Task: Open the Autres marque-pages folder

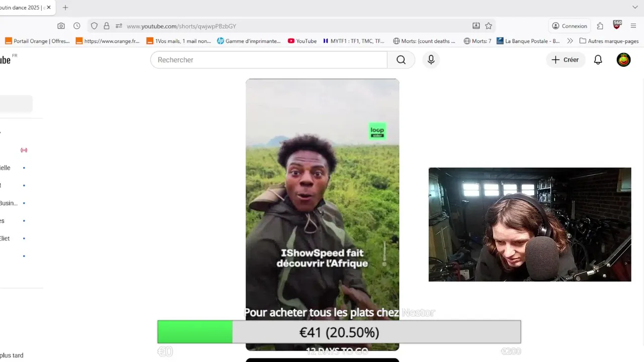Action: point(609,41)
